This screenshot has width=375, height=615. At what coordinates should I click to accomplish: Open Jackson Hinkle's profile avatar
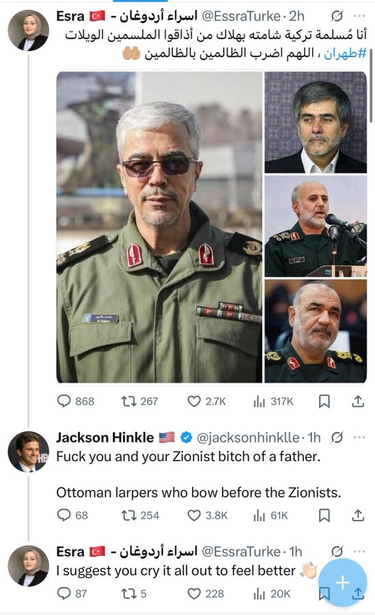(28, 452)
